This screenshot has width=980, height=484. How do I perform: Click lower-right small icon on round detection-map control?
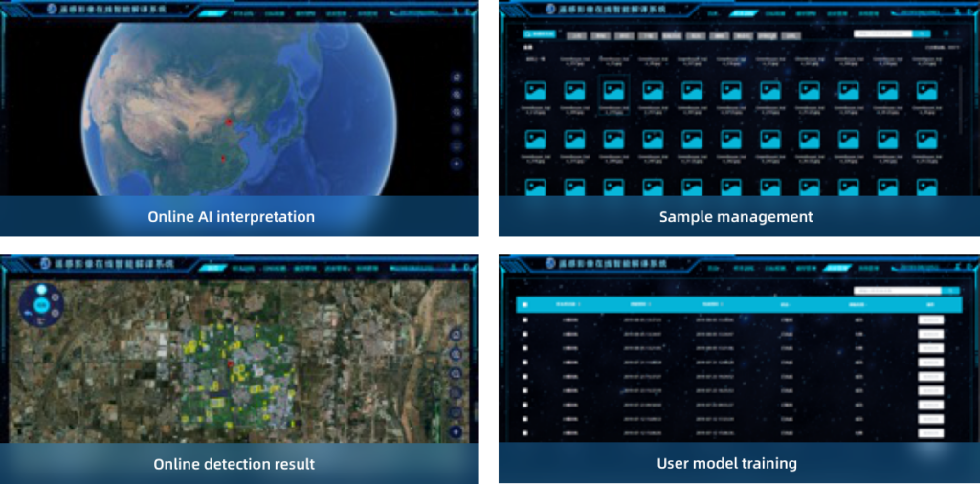pos(55,313)
